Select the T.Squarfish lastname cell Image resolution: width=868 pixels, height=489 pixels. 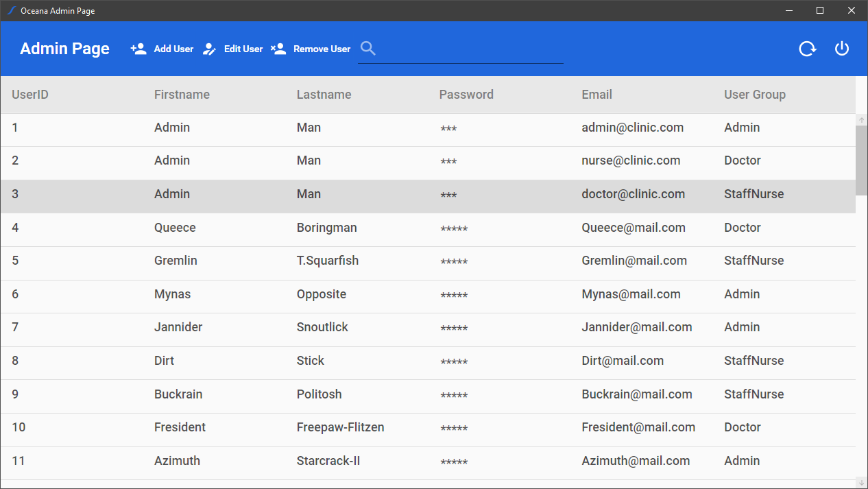coord(328,261)
